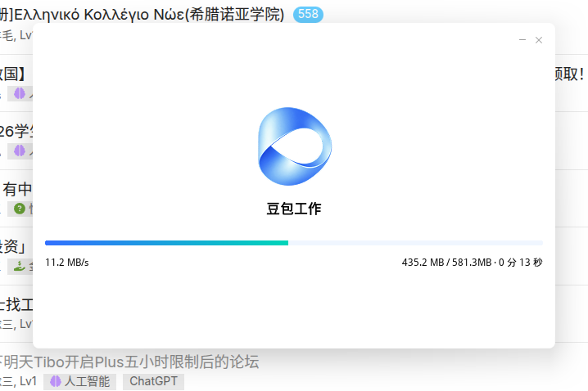
Task: Select the ChatGPT tag
Action: click(x=153, y=381)
